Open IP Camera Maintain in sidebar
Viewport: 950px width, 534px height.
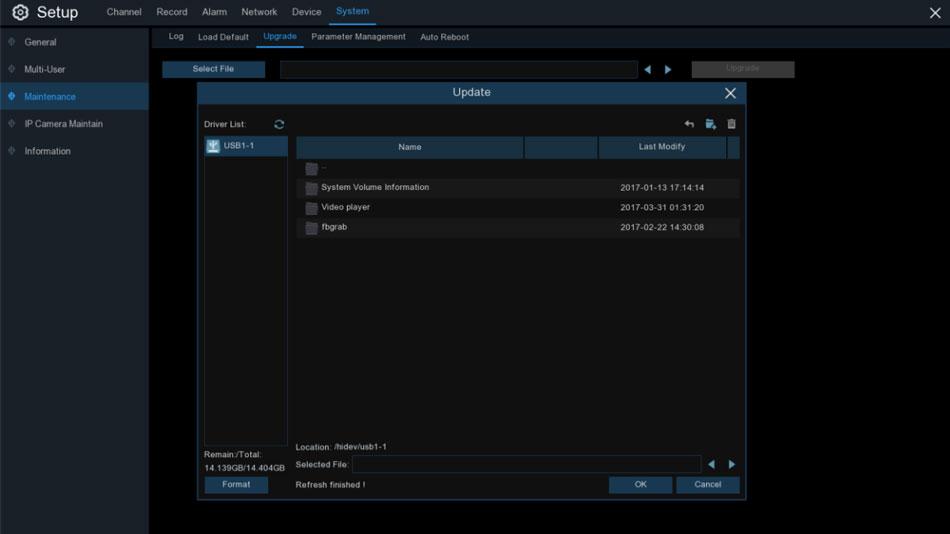click(x=63, y=124)
